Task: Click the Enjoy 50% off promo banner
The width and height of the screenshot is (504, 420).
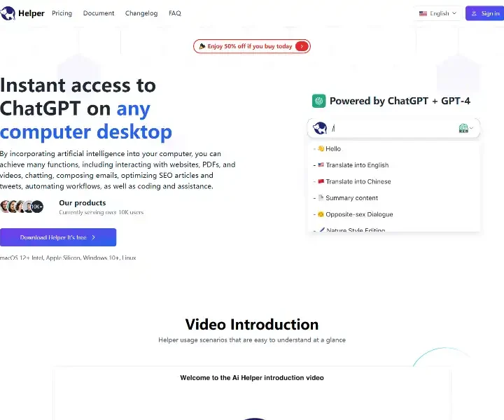Action: click(252, 46)
